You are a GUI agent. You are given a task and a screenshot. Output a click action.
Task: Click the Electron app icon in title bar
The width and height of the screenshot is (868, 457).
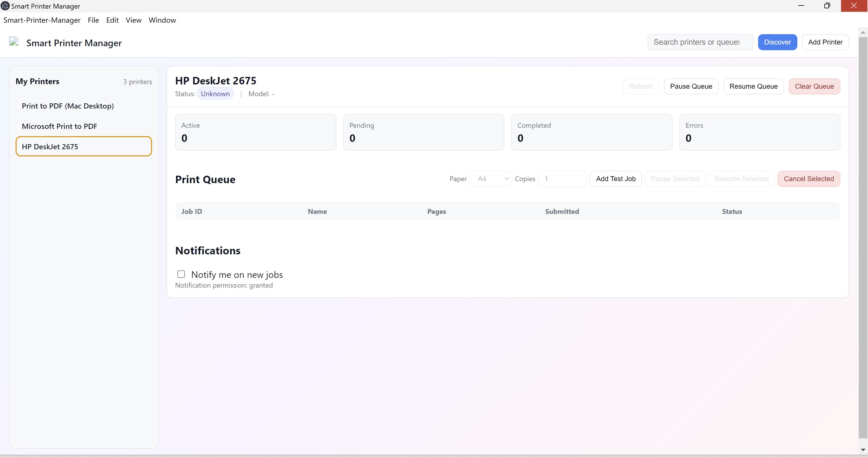click(x=5, y=6)
